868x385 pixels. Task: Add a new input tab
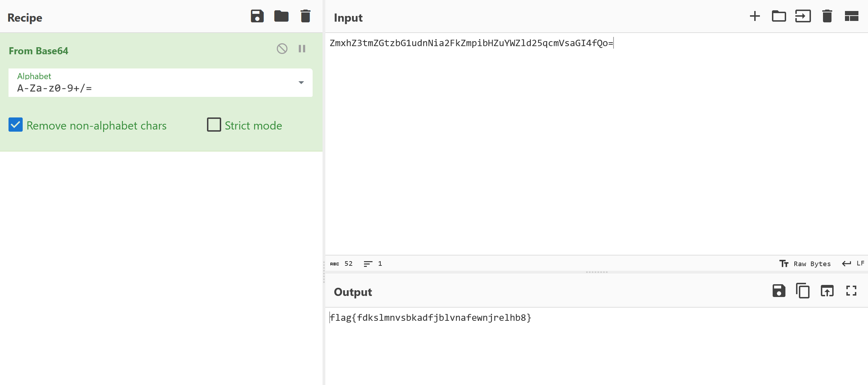(x=755, y=16)
